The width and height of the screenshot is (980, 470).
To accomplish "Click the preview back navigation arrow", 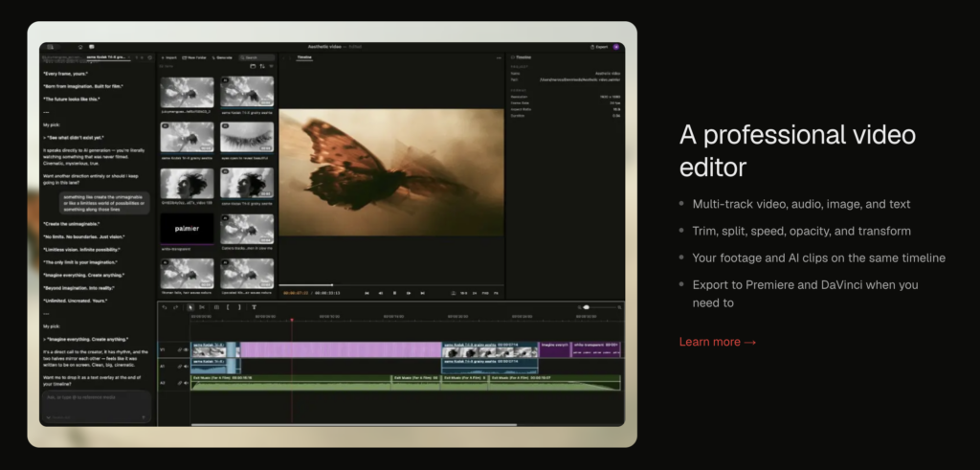I will (283, 57).
